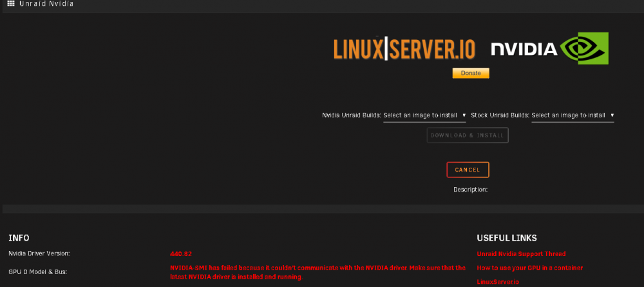Open the Stock Unraid Builds dropdown
644x287 pixels.
coord(573,115)
